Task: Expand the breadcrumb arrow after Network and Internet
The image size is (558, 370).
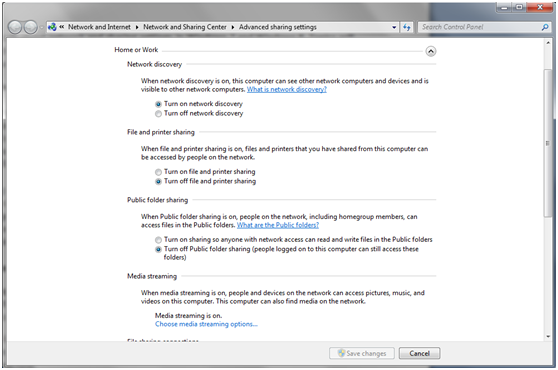Action: [137, 27]
